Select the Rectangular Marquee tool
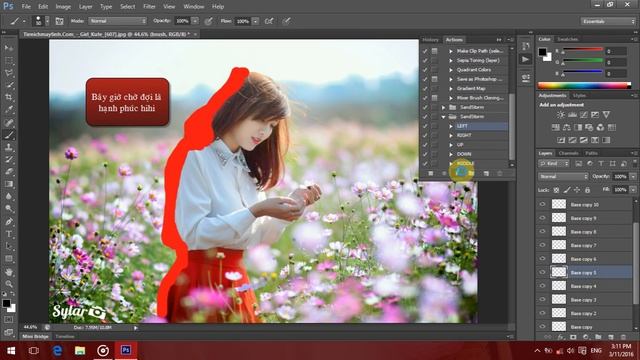640x360 pixels. coord(9,61)
